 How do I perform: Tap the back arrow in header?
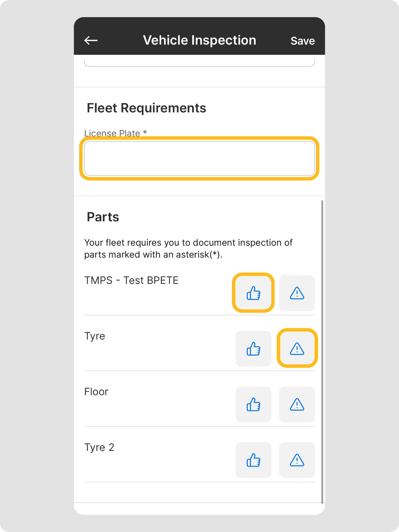[x=91, y=41]
